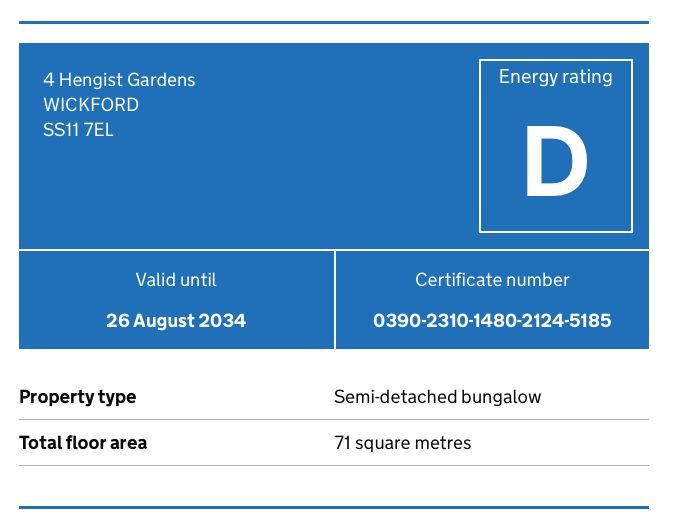The width and height of the screenshot is (674, 531).
Task: Click the Energy rating heading text
Action: coord(555,77)
